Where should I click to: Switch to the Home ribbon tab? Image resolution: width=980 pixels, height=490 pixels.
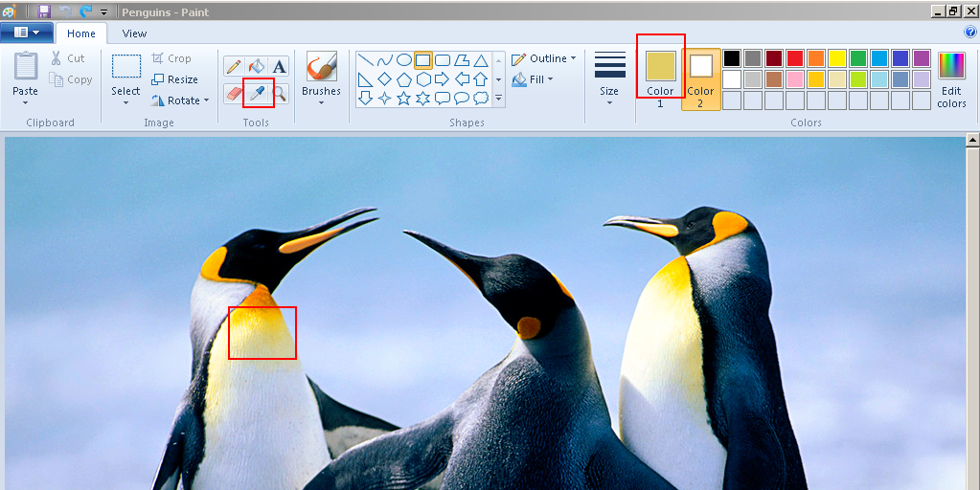click(x=81, y=33)
